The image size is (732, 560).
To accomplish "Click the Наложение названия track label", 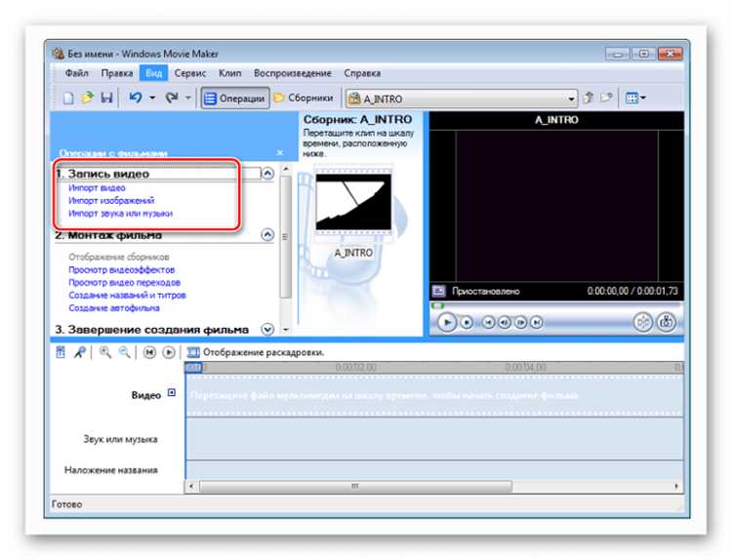I will 110,470.
